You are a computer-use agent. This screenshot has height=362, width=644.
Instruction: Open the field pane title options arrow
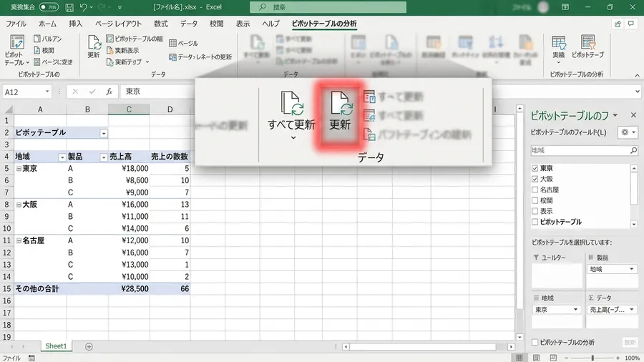click(x=615, y=115)
